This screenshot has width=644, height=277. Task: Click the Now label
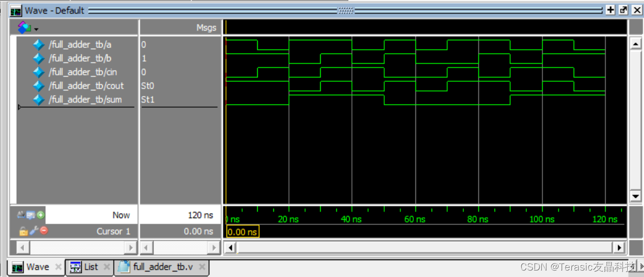coord(121,215)
